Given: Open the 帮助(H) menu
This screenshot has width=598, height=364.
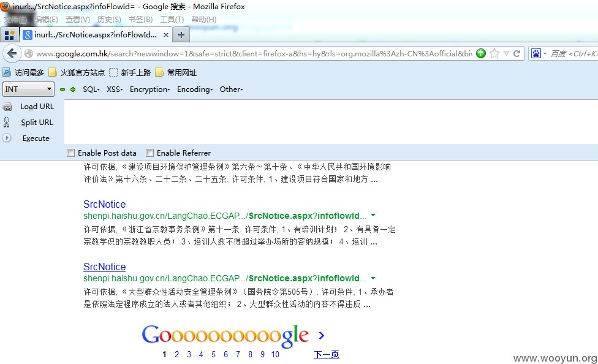Looking at the screenshot, I should 203,20.
